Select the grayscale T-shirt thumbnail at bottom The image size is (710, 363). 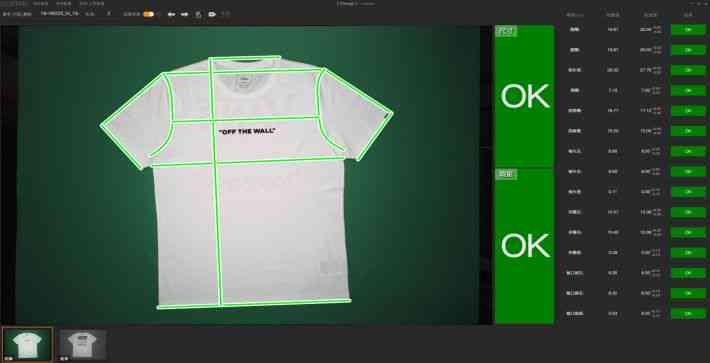coord(83,345)
